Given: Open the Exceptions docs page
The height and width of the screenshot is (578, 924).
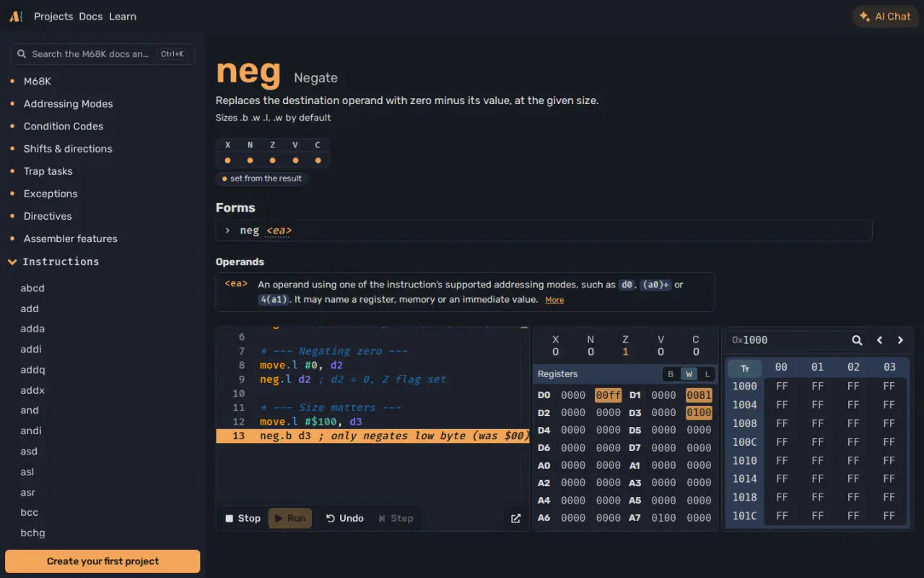Looking at the screenshot, I should tap(51, 194).
